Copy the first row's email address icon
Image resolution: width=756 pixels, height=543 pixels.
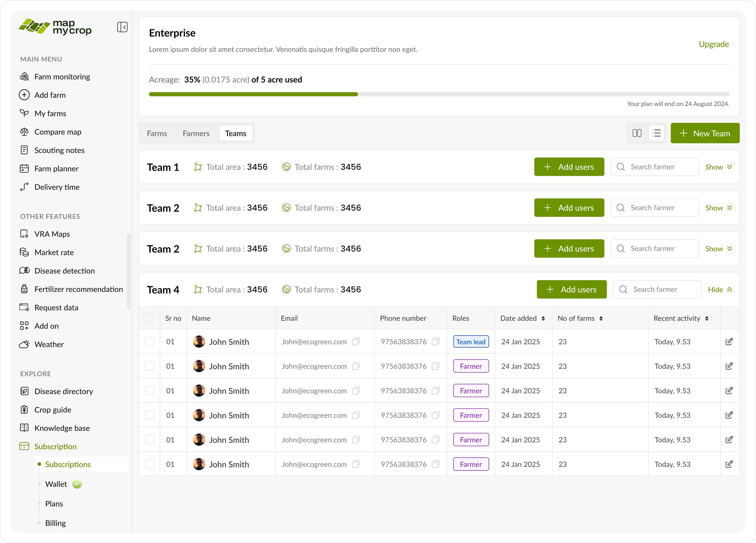pos(356,341)
